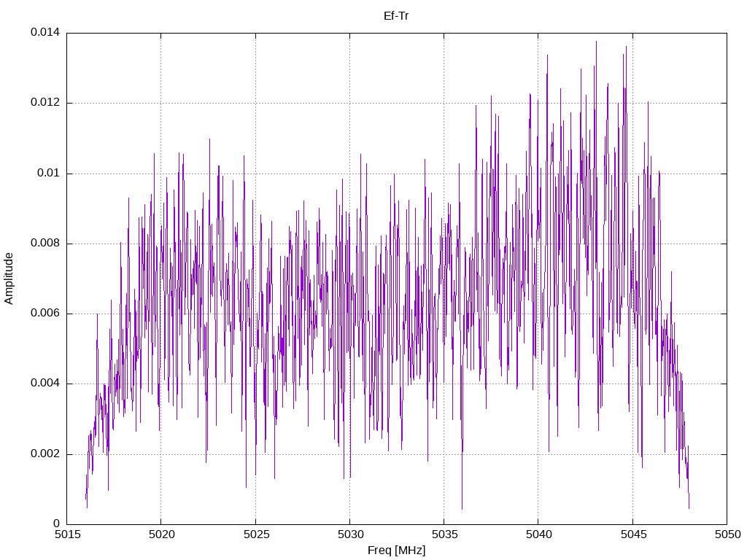Select the y-axis label Amplitude
The height and width of the screenshot is (560, 747).
[9, 279]
